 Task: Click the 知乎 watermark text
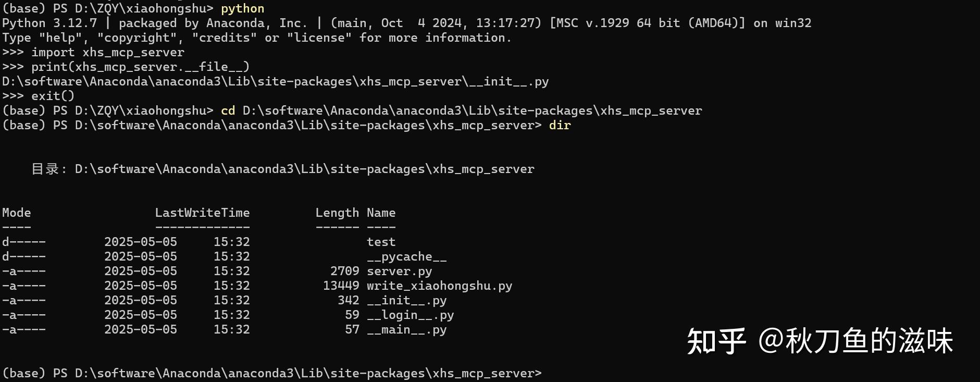[x=716, y=342]
